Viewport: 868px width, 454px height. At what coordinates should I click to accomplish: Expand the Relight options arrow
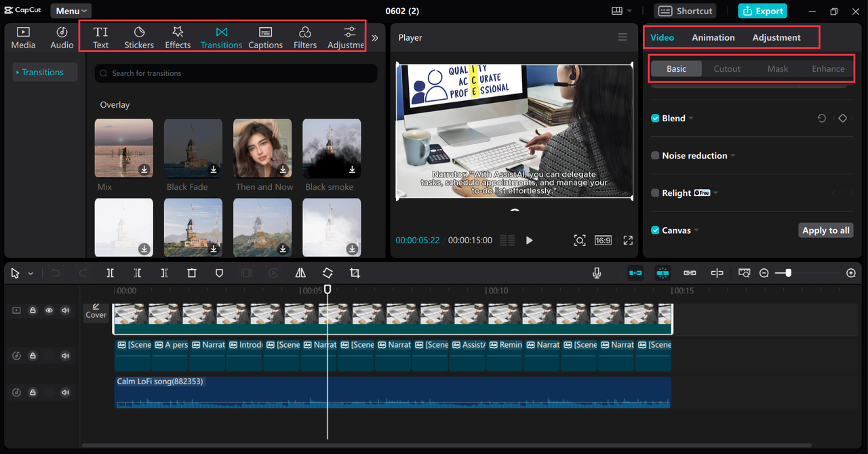pyautogui.click(x=717, y=193)
